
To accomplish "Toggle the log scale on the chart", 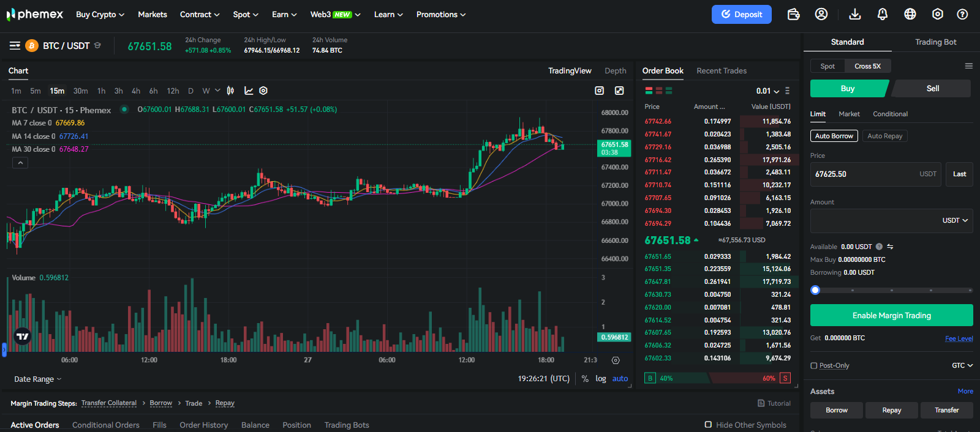I will coord(601,379).
